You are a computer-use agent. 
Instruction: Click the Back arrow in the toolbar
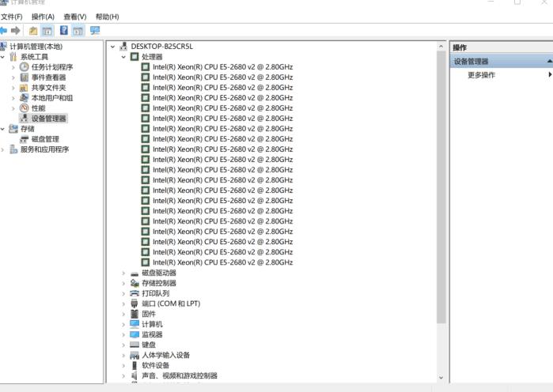(3, 31)
